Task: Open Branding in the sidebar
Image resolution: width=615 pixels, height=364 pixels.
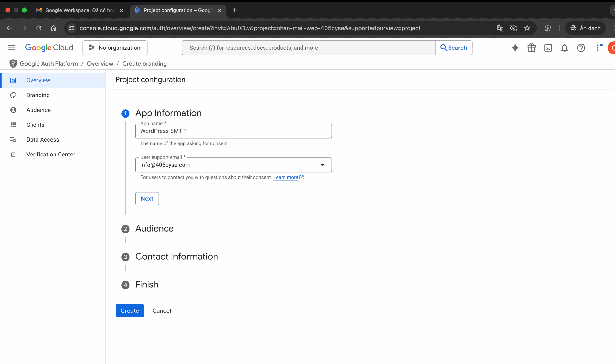Action: (x=53, y=95)
